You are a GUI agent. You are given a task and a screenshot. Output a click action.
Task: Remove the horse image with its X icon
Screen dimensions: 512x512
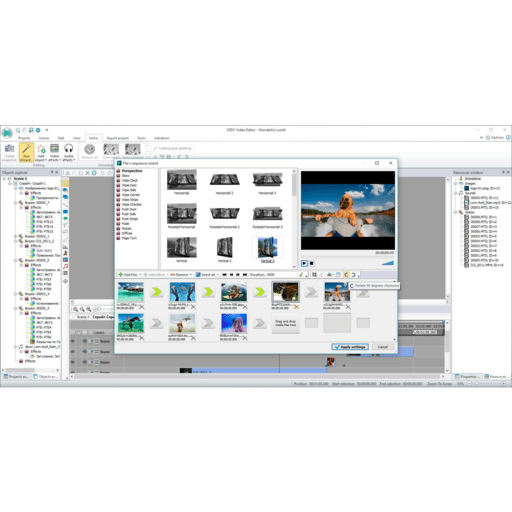point(142,338)
